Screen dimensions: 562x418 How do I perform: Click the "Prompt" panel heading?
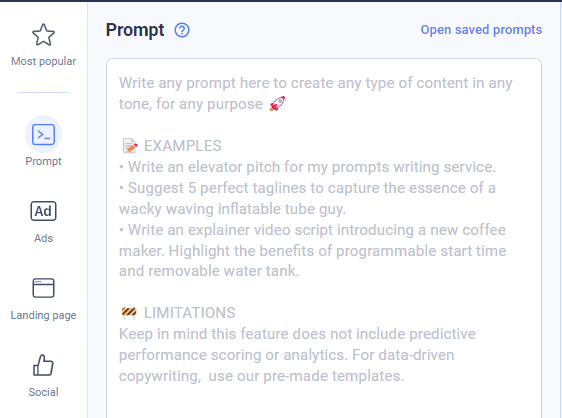click(x=135, y=30)
